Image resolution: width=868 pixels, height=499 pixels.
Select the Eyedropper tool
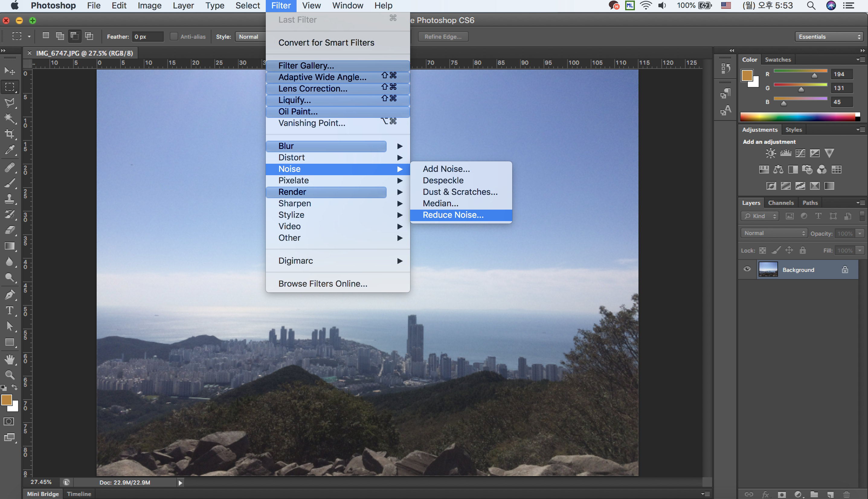(10, 150)
